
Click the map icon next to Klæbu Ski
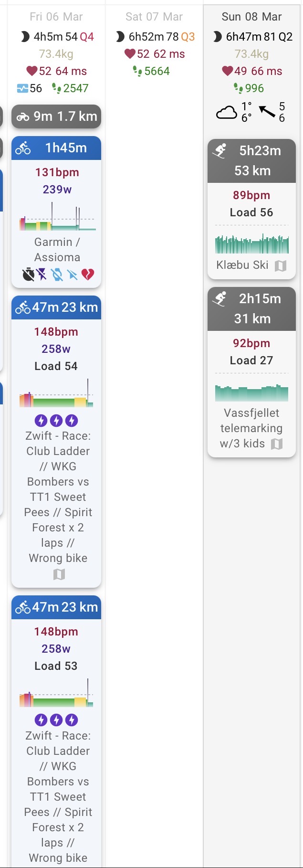click(281, 265)
